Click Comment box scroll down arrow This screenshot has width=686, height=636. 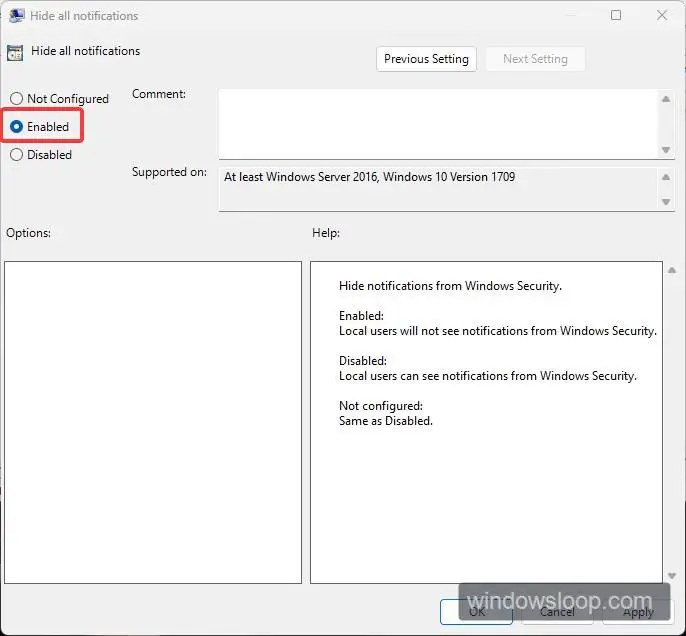click(x=666, y=150)
